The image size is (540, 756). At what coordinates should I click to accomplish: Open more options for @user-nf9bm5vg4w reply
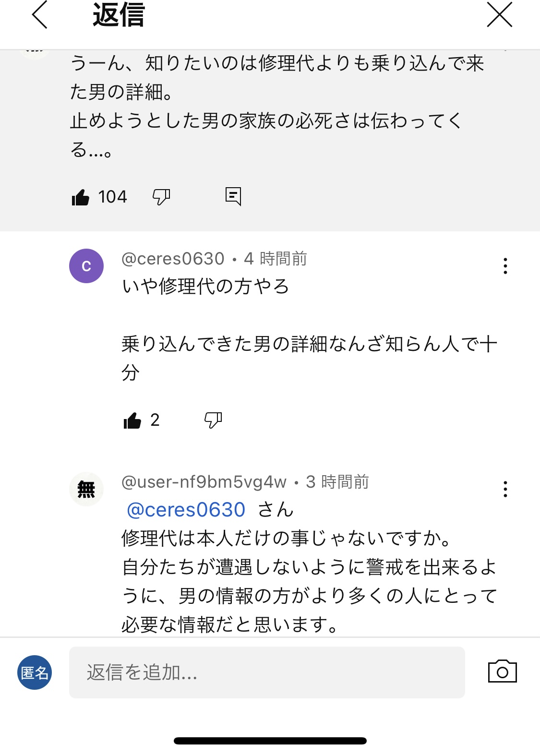505,489
